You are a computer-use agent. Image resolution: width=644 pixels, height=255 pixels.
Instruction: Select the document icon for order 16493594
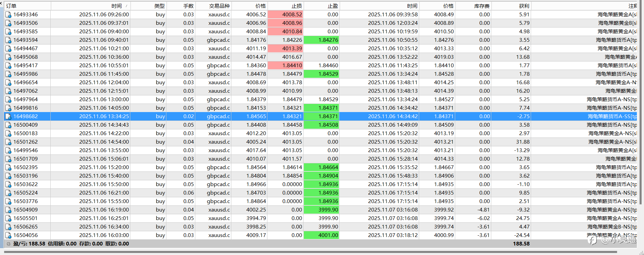(x=8, y=40)
